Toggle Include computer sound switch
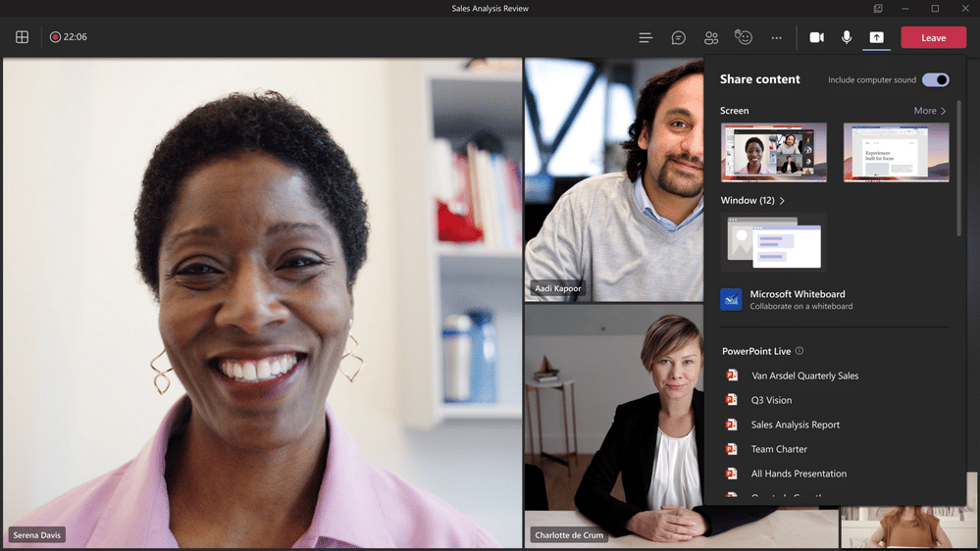Screen dimensions: 980x551 936,79
